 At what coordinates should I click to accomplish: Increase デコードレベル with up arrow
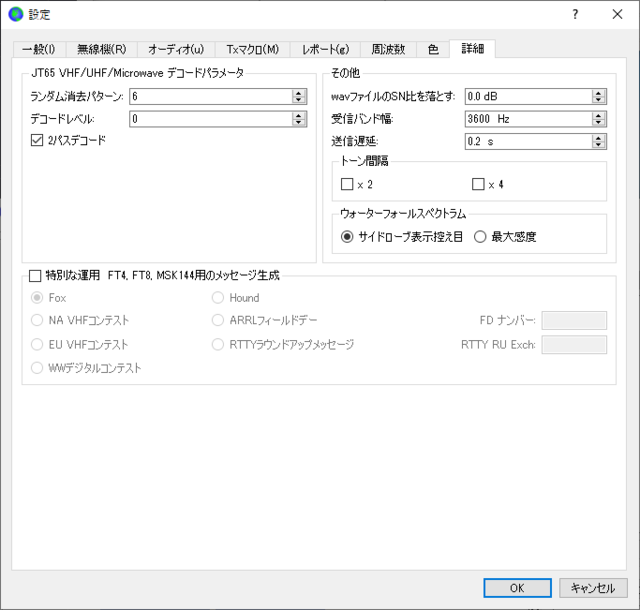coord(299,116)
